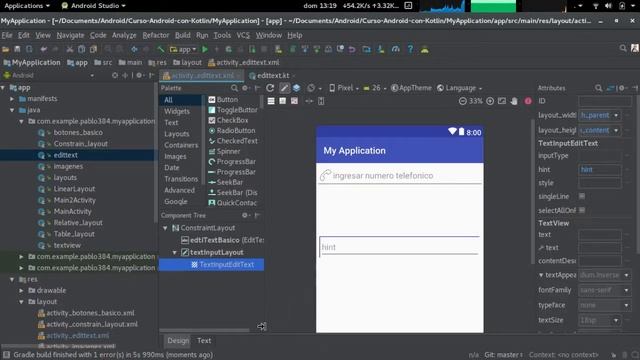The height and width of the screenshot is (360, 640).
Task: Refresh the layout preview icon
Action: 270,88
